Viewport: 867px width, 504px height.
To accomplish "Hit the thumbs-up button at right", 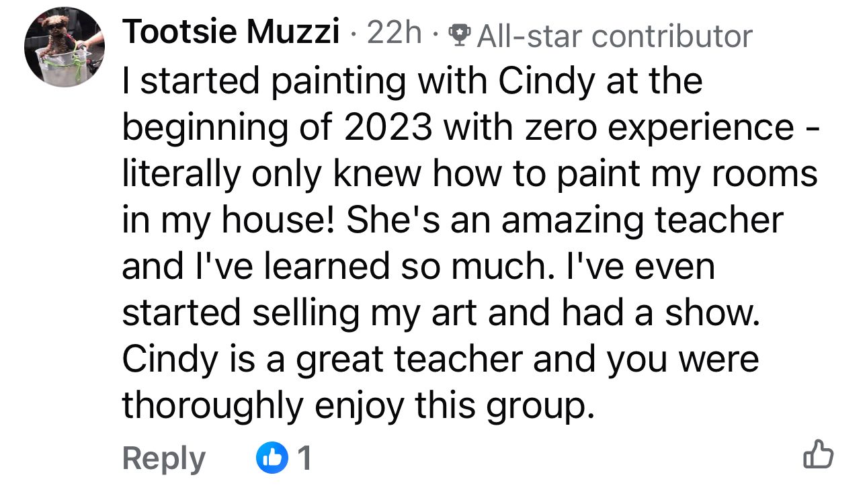I will (818, 455).
